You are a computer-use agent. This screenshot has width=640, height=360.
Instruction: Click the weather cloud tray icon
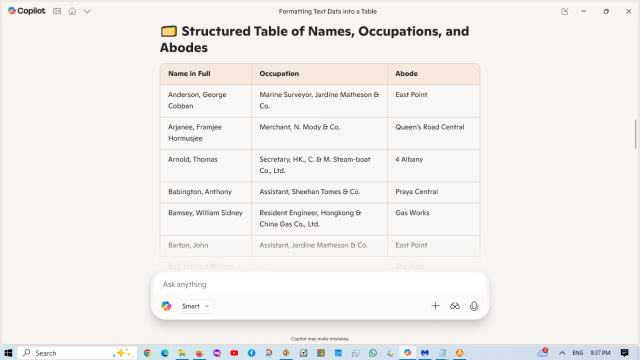click(x=542, y=353)
